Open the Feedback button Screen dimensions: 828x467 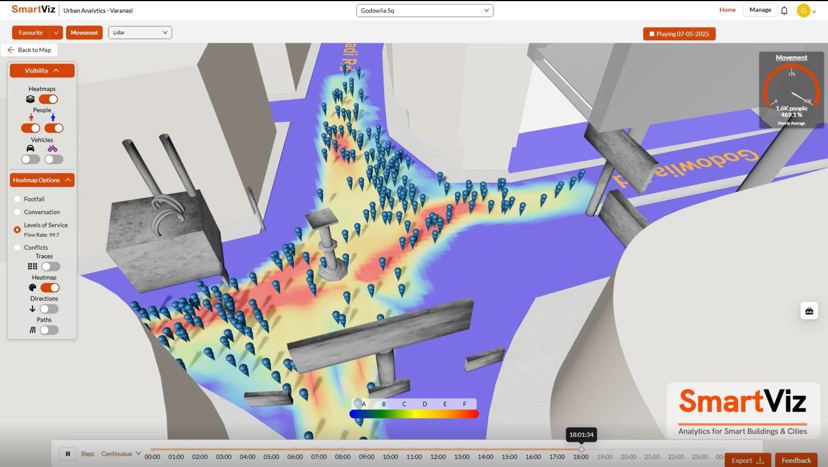(x=796, y=460)
